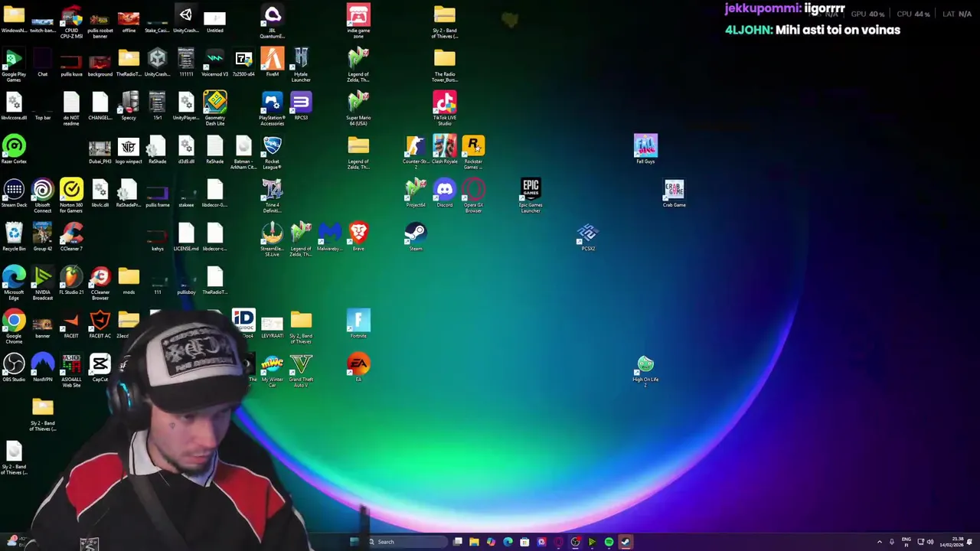This screenshot has width=980, height=551.
Task: Select the Rockstar Games Launcher icon
Action: coord(473,152)
